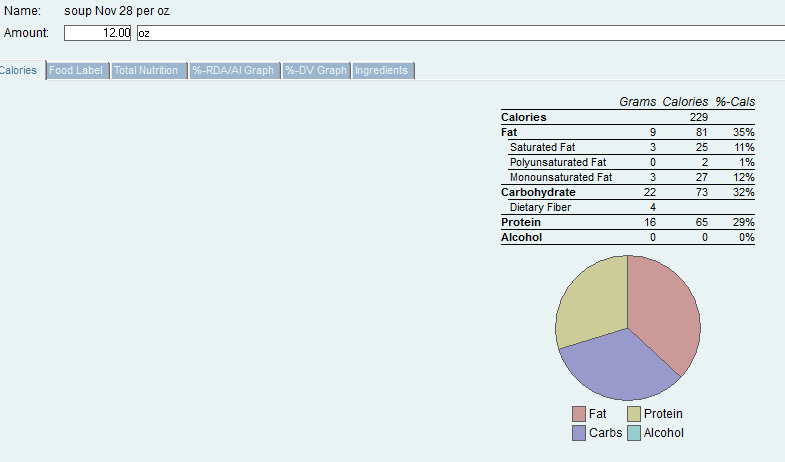The width and height of the screenshot is (785, 462).
Task: Open the Total Nutrition tab
Action: click(x=146, y=71)
